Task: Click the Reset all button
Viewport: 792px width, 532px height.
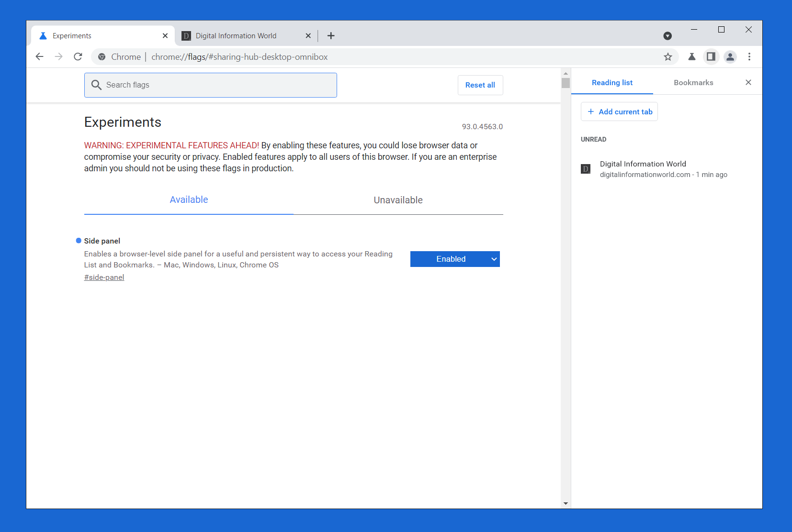Action: pyautogui.click(x=480, y=85)
